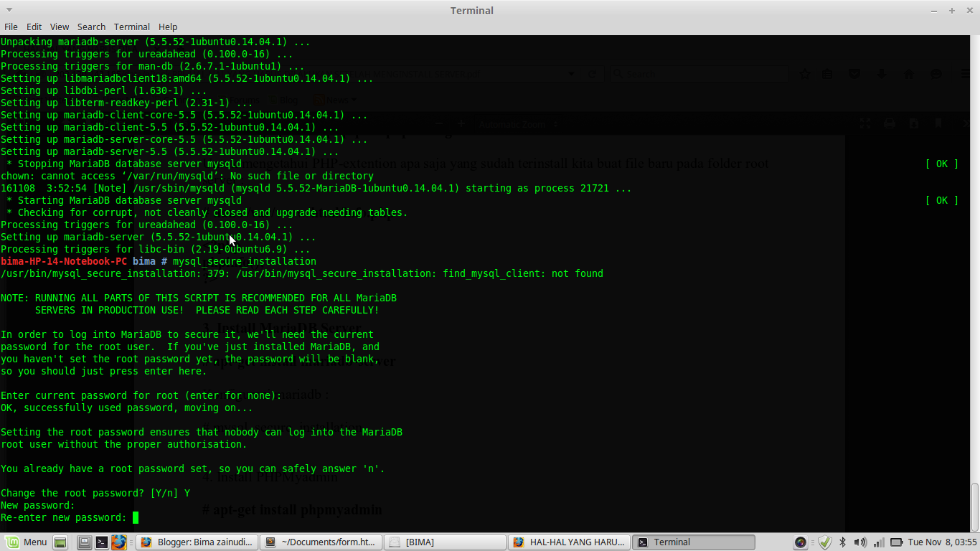Click the page reload icon in Firefox
The height and width of the screenshot is (551, 980).
click(592, 74)
